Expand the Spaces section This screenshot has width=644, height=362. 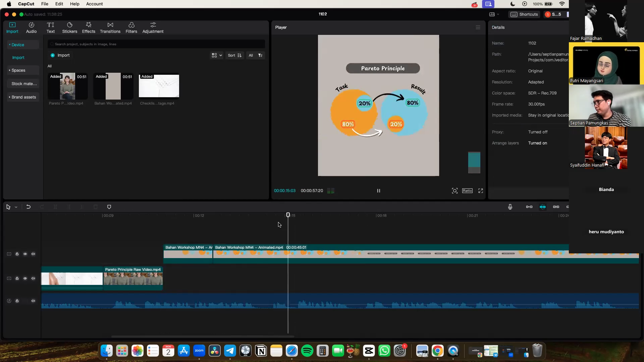(23, 70)
